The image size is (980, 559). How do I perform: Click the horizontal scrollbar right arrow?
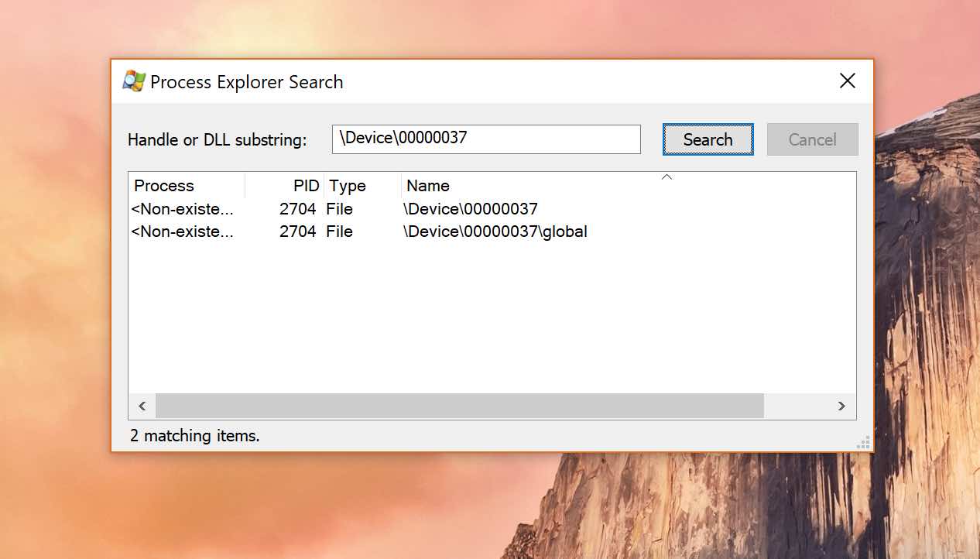[841, 406]
